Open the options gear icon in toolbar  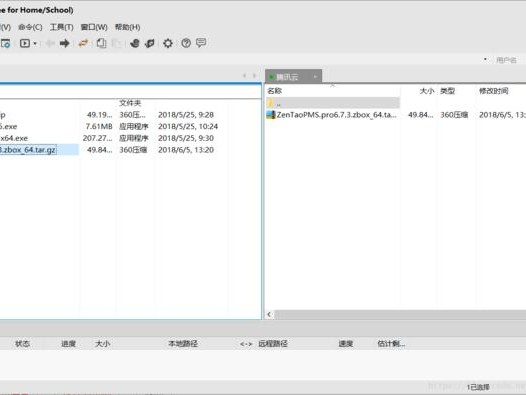point(168,43)
